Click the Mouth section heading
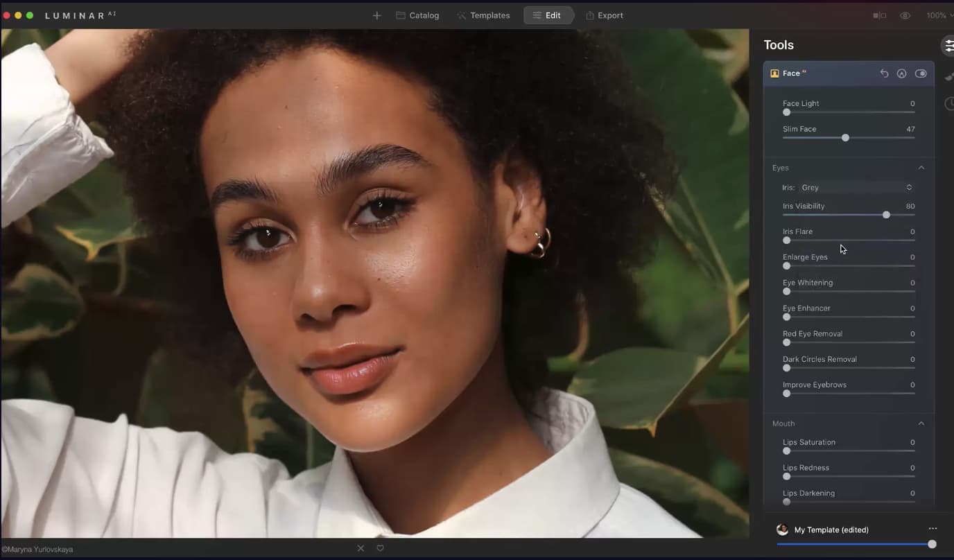954x560 pixels. point(783,423)
